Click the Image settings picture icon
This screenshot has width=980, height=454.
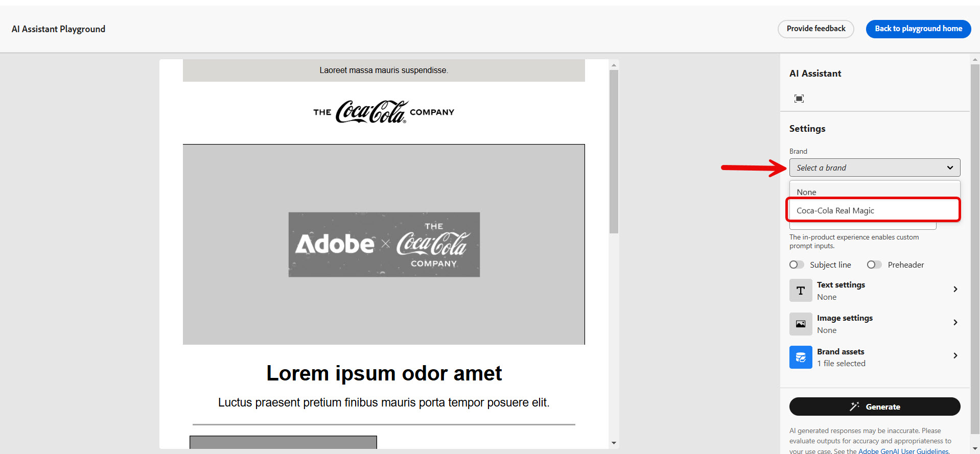point(801,324)
